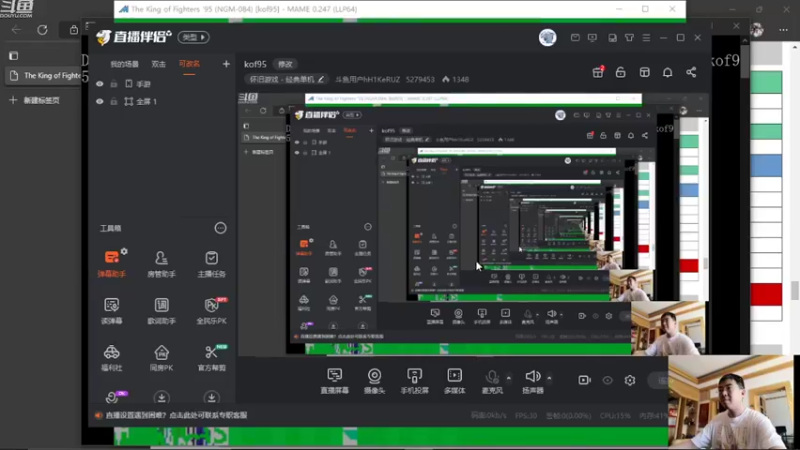Switch to the 我的场景 scene tab
This screenshot has width=800, height=450.
click(x=124, y=64)
